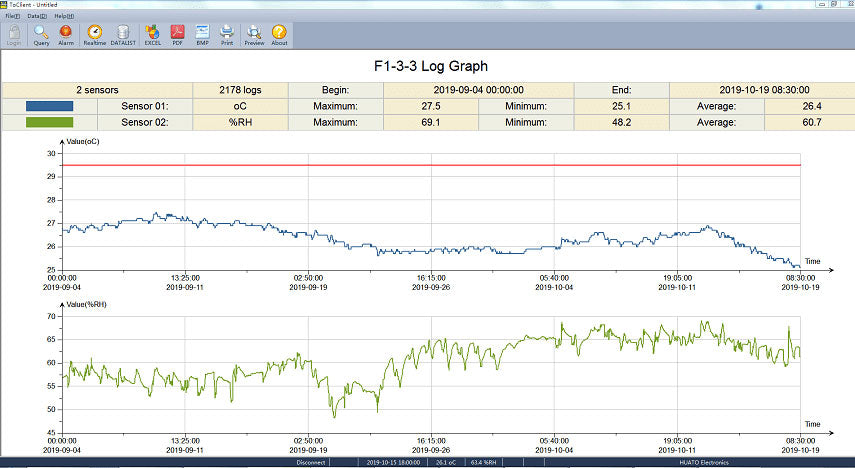This screenshot has width=855, height=468.
Task: Click Disconnect in the status bar
Action: [326, 463]
